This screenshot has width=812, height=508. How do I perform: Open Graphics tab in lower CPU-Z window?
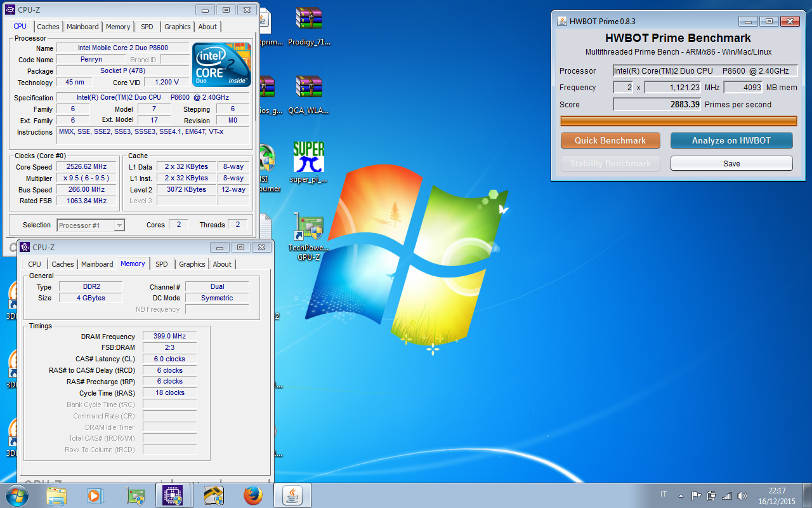coord(192,264)
